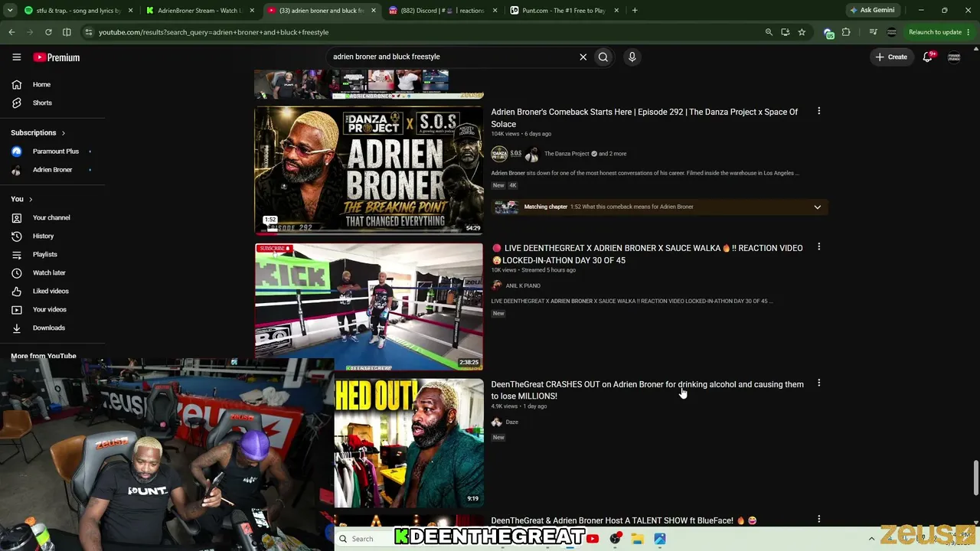The image size is (980, 551).
Task: Open Your channel page
Action: (x=51, y=217)
